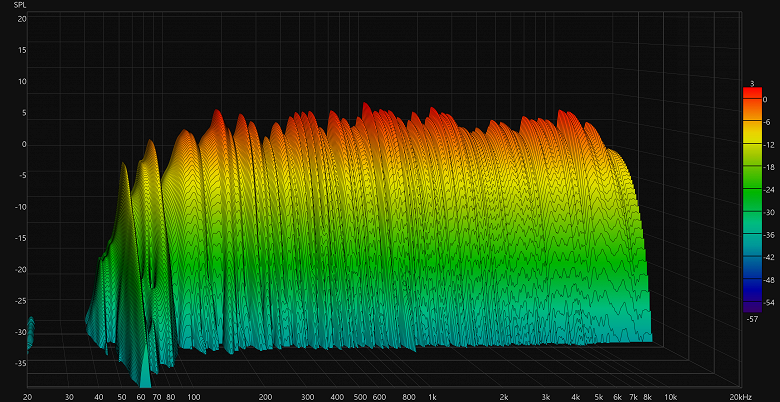Click the -20 dB mark on the SPL axis
This screenshot has width=780, height=402.
point(22,270)
